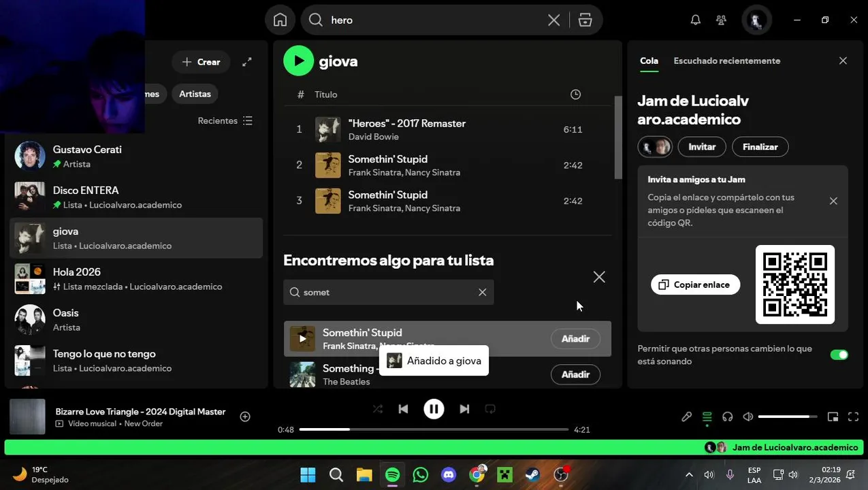868x490 pixels.
Task: Open the Disco ENTERA playlist
Action: pyautogui.click(x=136, y=197)
